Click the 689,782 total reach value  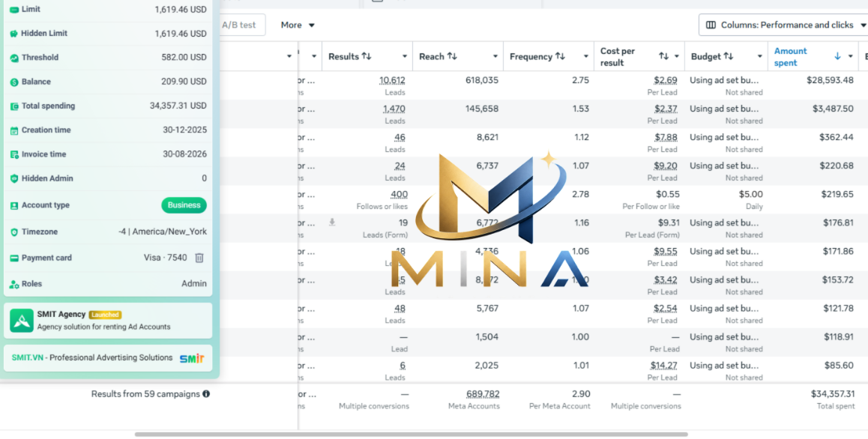pyautogui.click(x=483, y=394)
